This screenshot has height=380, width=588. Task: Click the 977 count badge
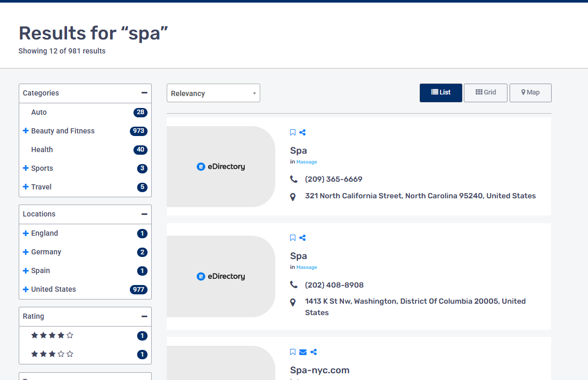tap(139, 289)
